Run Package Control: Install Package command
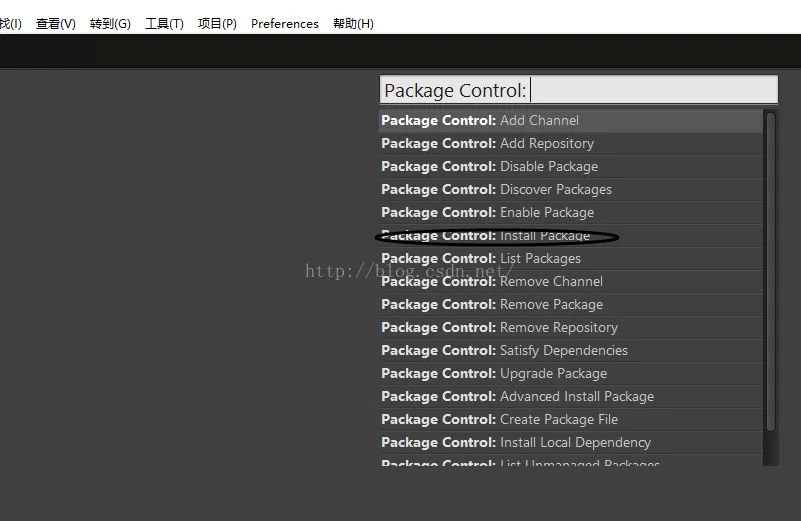The width and height of the screenshot is (801, 521). point(570,236)
